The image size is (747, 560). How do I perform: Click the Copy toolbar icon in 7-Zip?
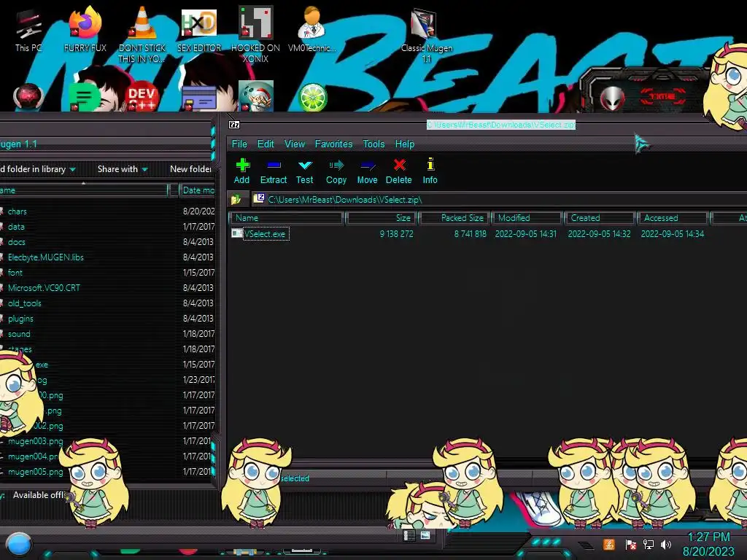coord(336,171)
